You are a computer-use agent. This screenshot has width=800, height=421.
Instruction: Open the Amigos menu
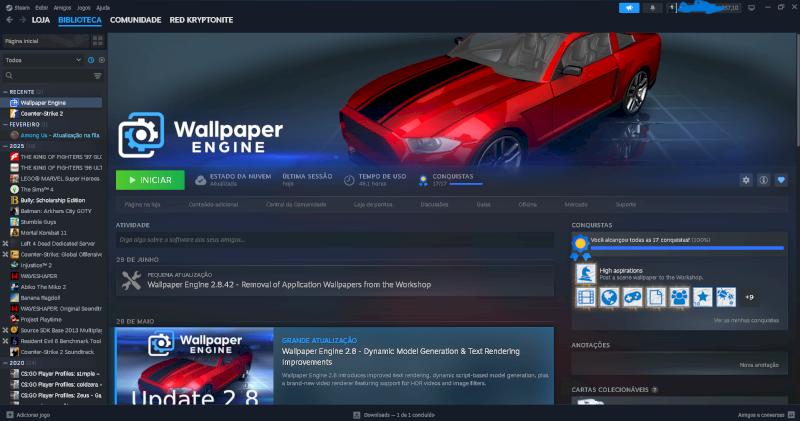62,8
